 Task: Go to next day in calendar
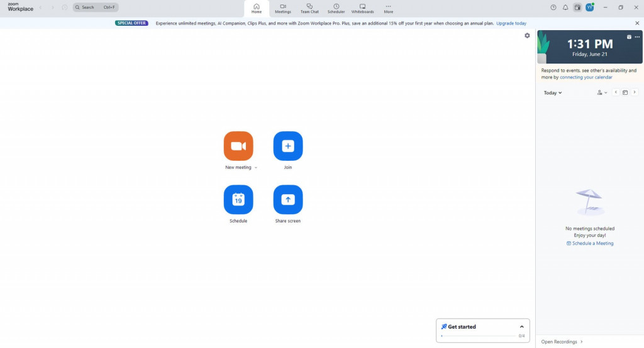click(635, 92)
